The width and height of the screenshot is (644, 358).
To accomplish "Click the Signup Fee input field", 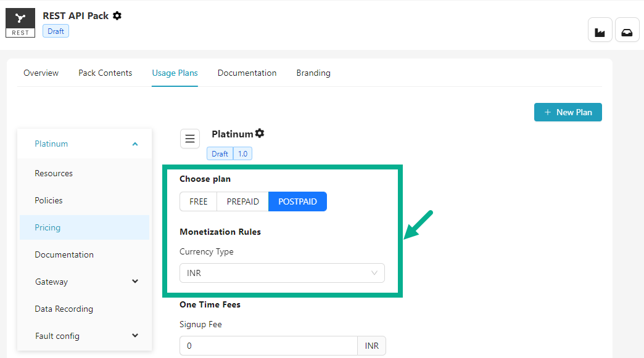I will click(x=268, y=346).
